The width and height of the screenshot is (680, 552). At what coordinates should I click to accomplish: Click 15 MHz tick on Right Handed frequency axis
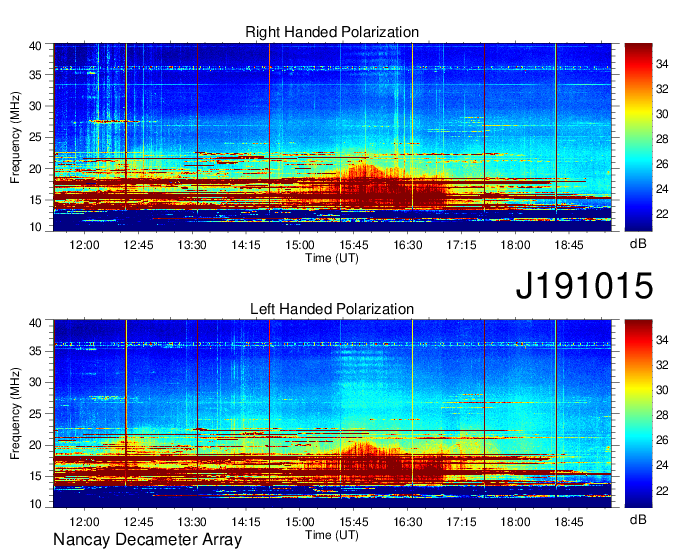point(35,200)
